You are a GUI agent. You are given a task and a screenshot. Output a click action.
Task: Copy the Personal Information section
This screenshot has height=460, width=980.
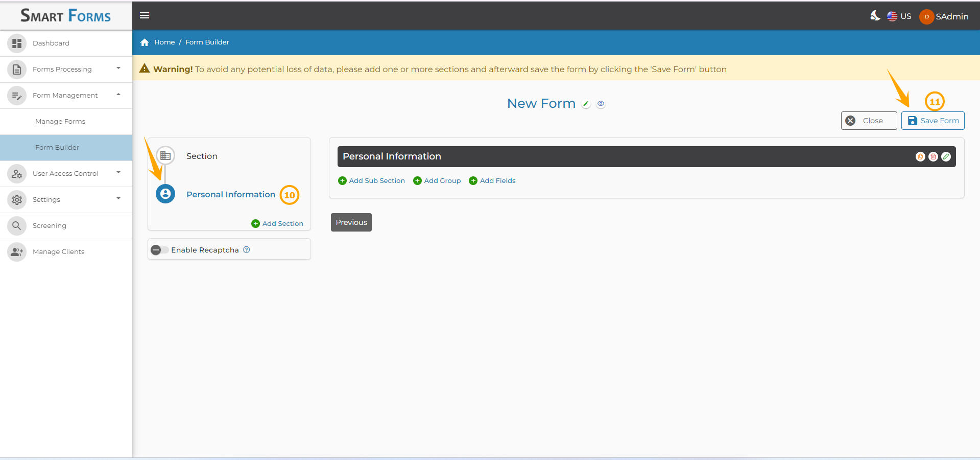(x=920, y=157)
